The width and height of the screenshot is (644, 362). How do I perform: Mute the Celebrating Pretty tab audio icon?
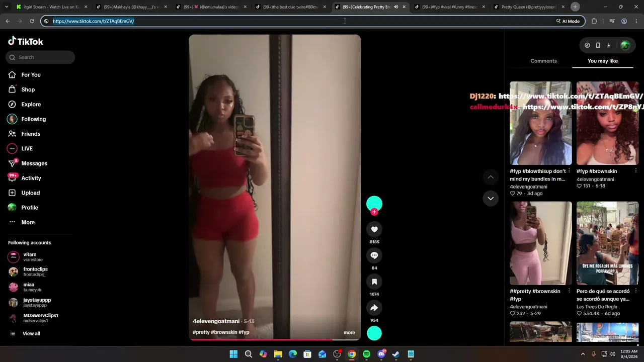[396, 7]
